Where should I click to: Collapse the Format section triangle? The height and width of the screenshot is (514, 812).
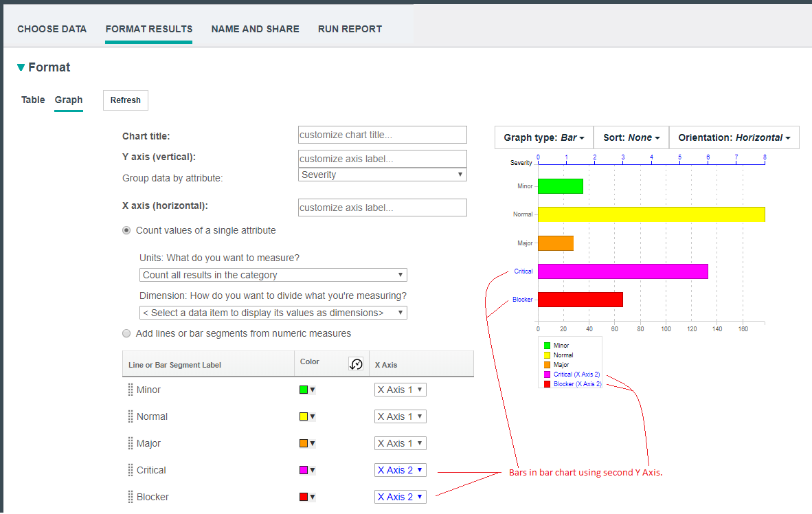coord(21,67)
